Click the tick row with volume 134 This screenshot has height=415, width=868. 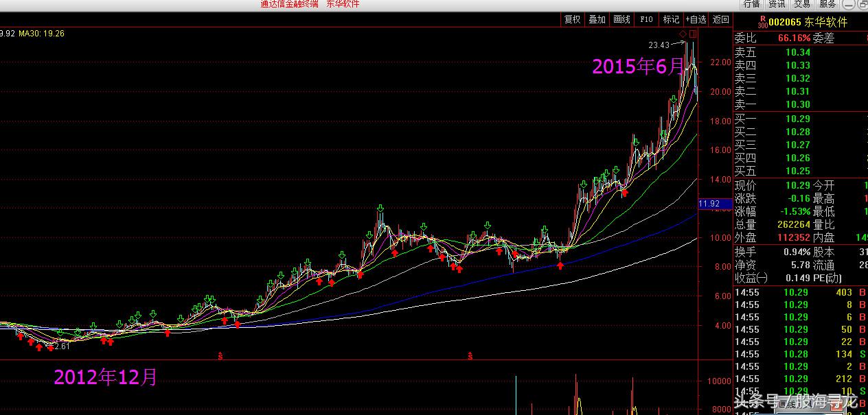point(801,354)
